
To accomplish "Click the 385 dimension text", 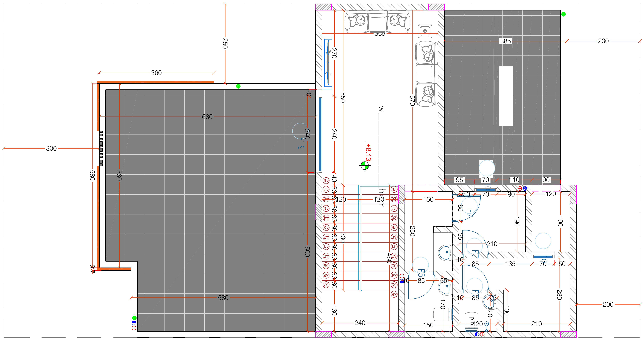I will [x=505, y=41].
